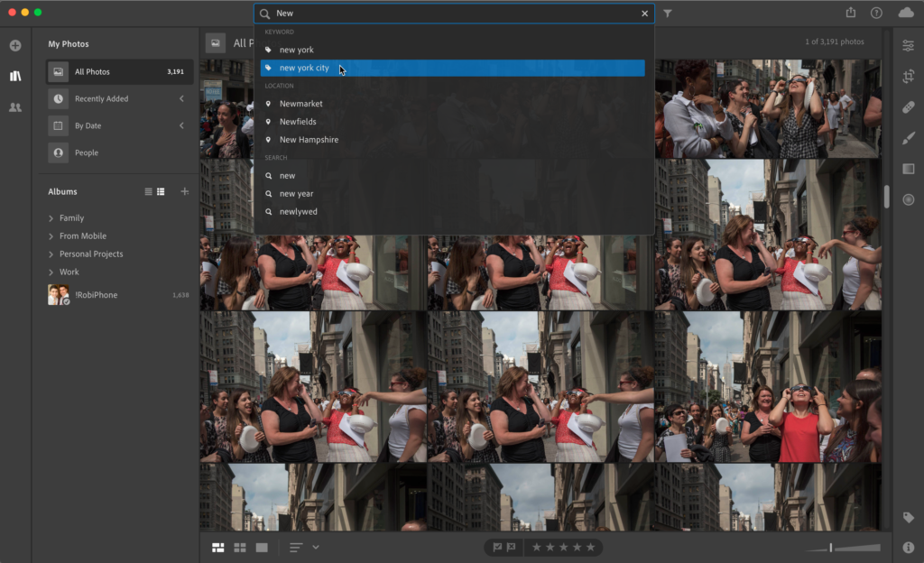Screen dimensions: 924x563
Task: Select People in My Photos
Action: [x=87, y=152]
